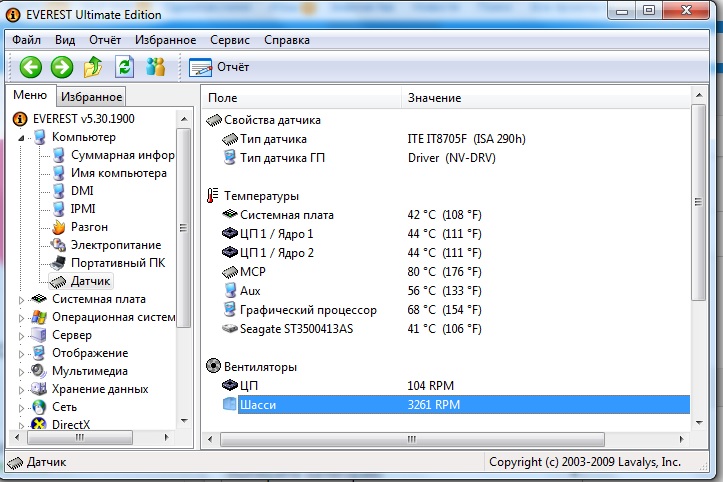Click the data panel horizontal scrollbar
The width and height of the screenshot is (723, 482).
412,439
